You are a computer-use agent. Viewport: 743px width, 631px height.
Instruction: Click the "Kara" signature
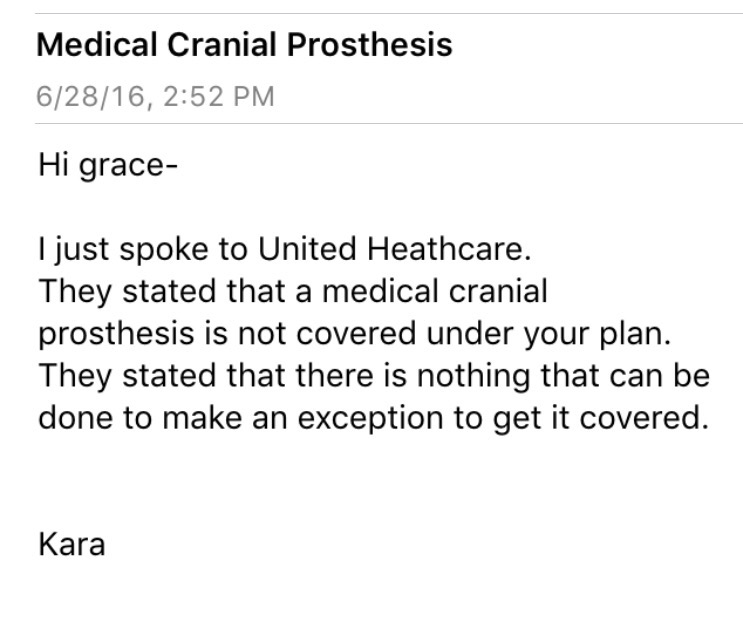tap(71, 545)
